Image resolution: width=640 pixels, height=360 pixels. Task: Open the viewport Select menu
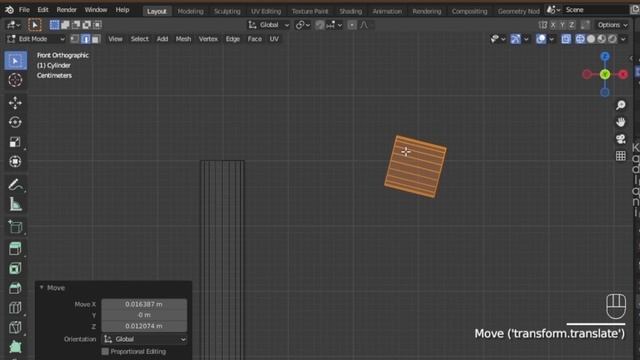click(x=140, y=39)
